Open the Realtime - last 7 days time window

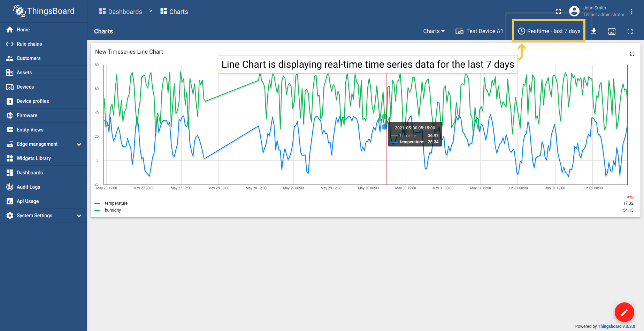click(549, 31)
